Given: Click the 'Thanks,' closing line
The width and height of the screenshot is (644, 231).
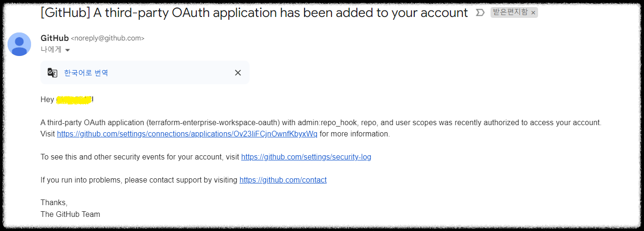Looking at the screenshot, I should [x=54, y=203].
